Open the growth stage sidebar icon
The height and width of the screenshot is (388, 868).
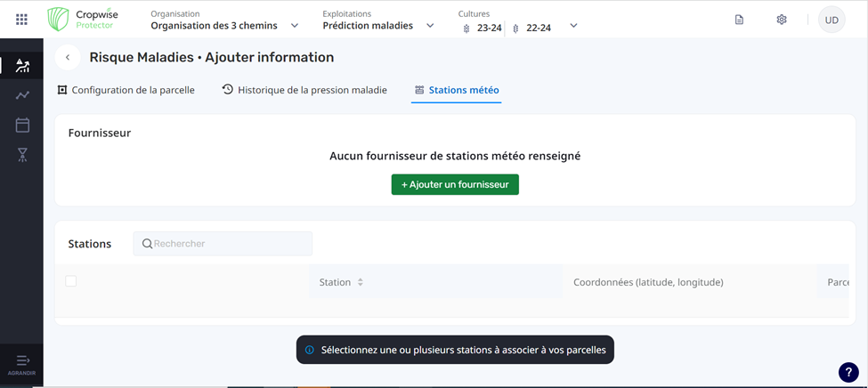click(22, 155)
